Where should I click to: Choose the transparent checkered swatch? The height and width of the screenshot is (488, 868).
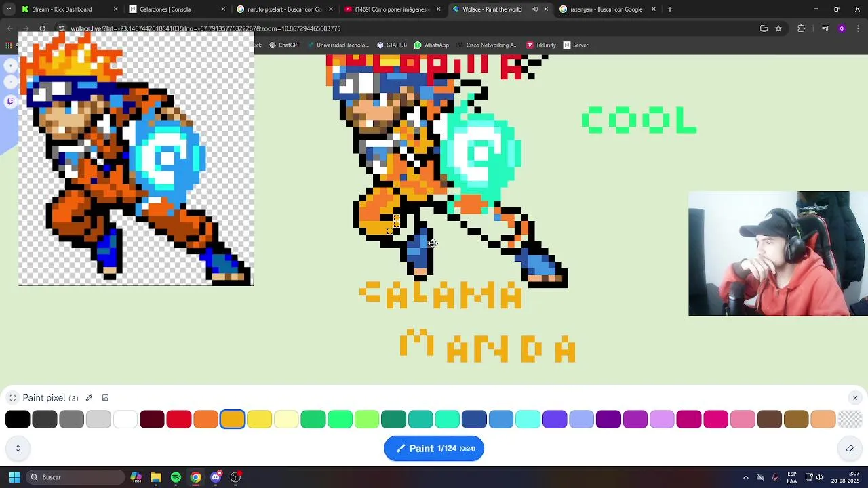850,420
